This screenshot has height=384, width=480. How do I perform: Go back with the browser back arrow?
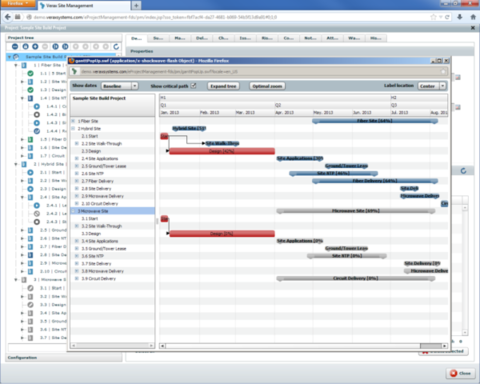[8, 17]
